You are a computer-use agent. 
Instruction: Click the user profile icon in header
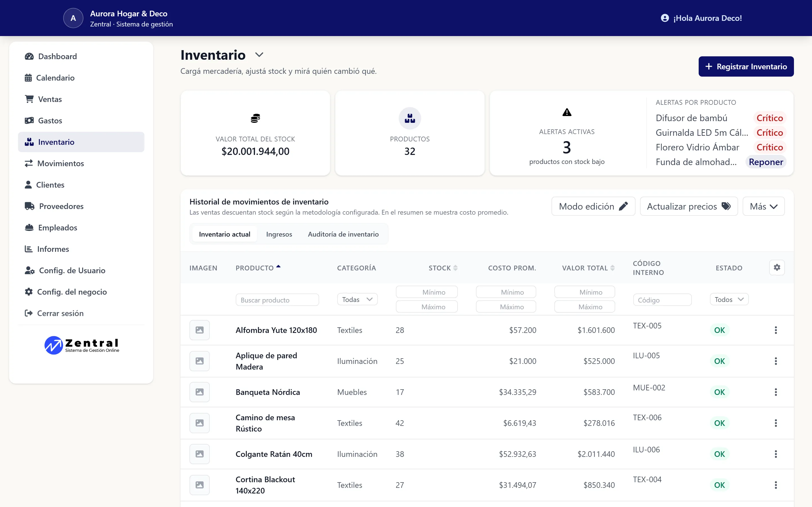click(664, 18)
